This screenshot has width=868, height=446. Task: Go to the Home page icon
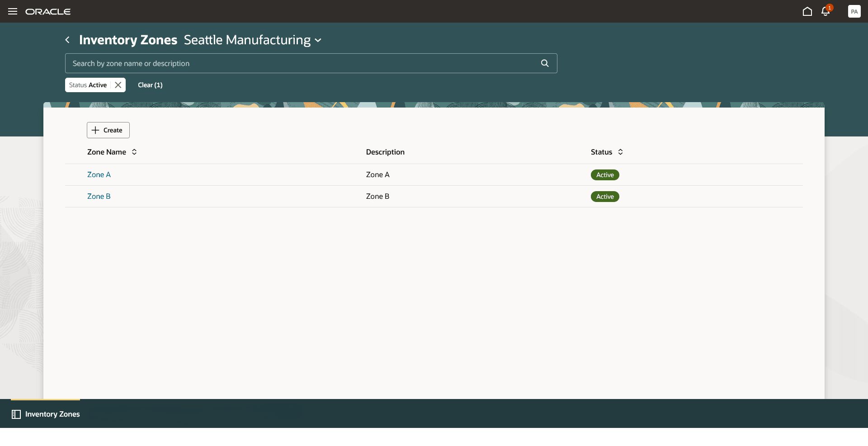click(x=807, y=11)
